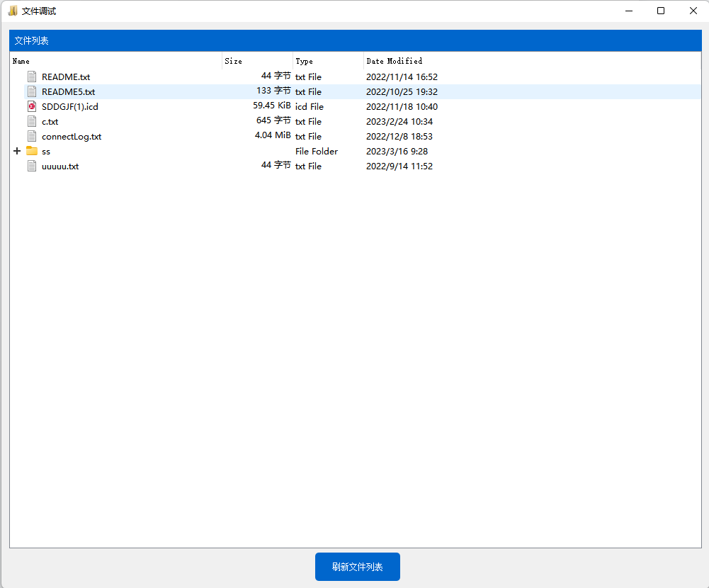Click the red SDDGJF(1).icd file icon

coord(32,107)
